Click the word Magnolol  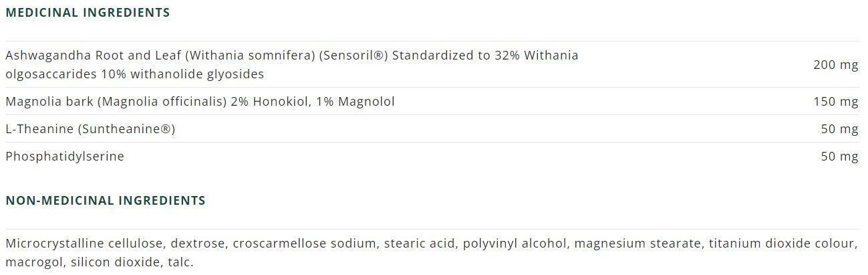[x=366, y=102]
